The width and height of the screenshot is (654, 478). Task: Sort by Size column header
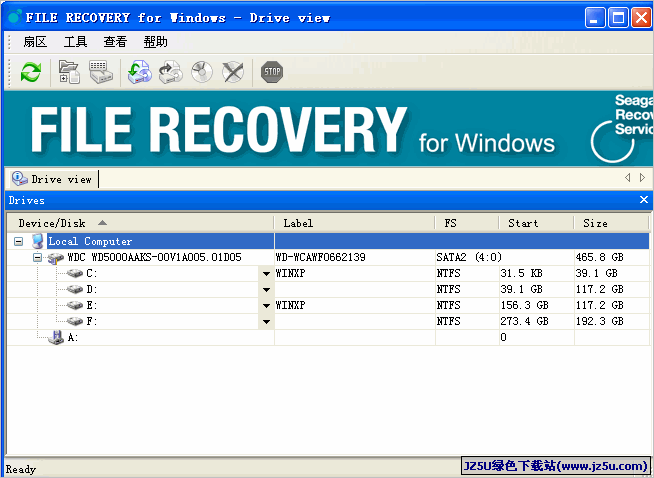click(611, 223)
